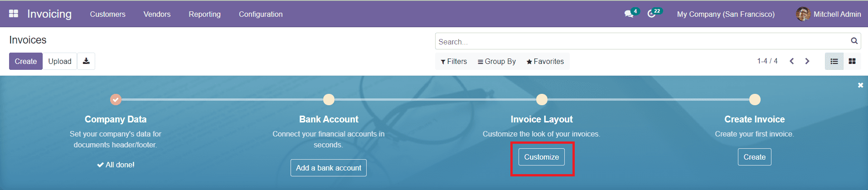Close the onboarding banner
This screenshot has height=190, width=868.
click(860, 85)
